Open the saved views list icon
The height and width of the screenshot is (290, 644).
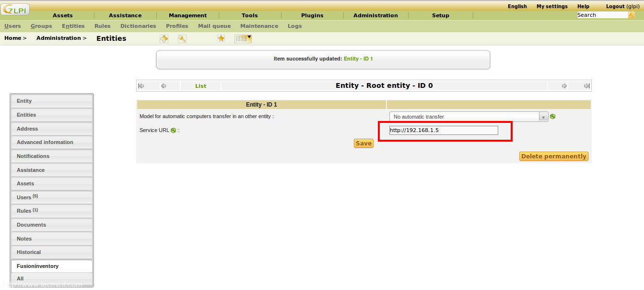click(x=243, y=39)
